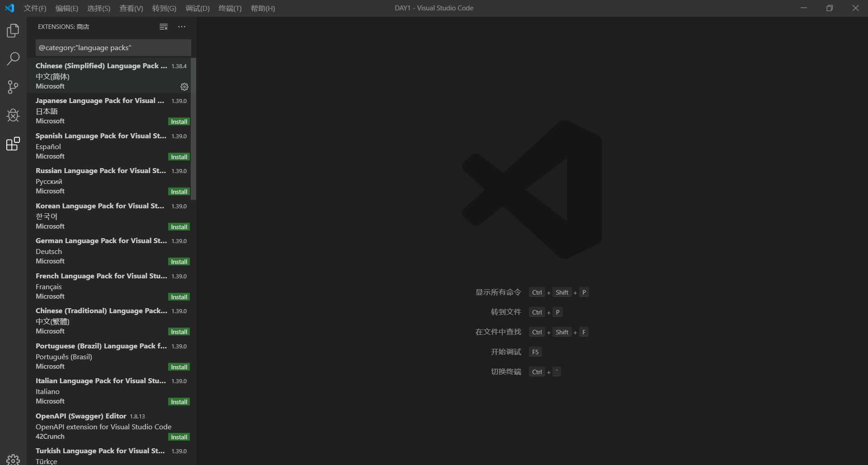The width and height of the screenshot is (868, 465).
Task: Select Chinese (Traditional) Language Pack title
Action: 101,310
